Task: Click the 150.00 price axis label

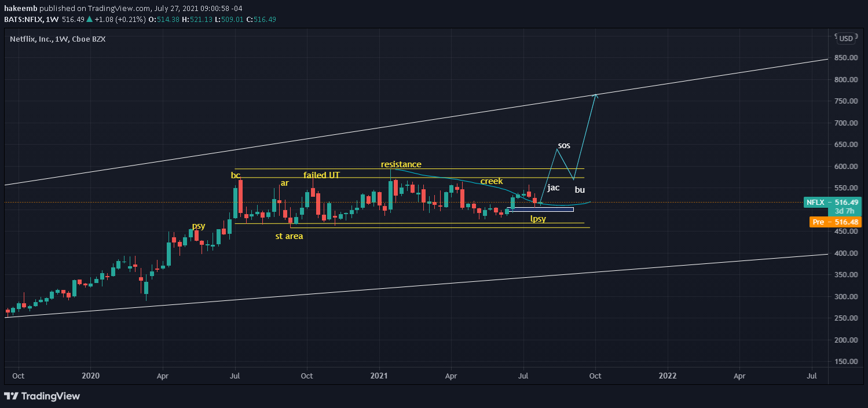Action: click(846, 362)
